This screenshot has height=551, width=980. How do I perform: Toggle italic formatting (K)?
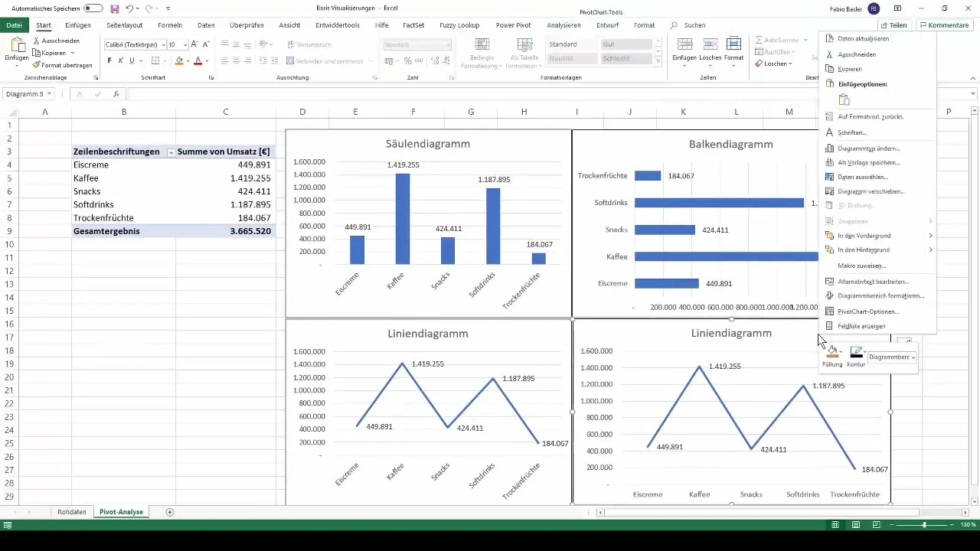[121, 60]
